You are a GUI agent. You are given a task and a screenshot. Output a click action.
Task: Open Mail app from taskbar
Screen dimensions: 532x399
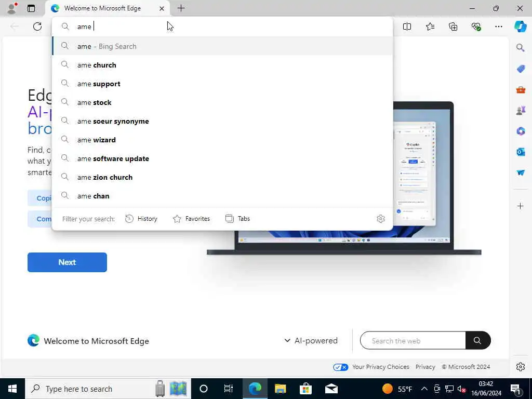(x=331, y=389)
